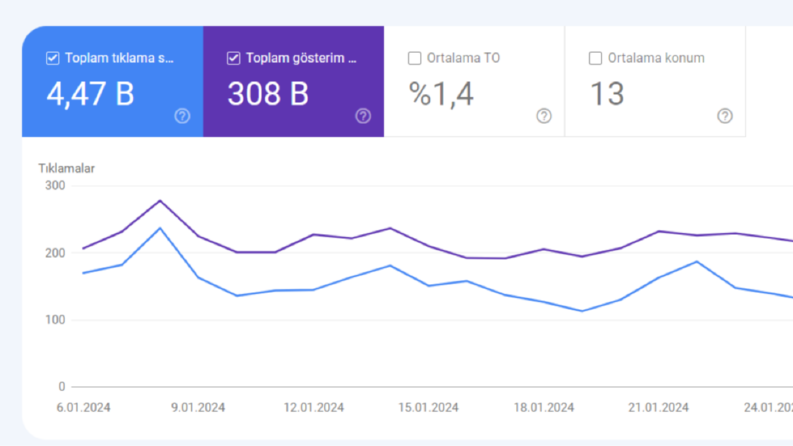Click the Tıklamalar axis label

tap(66, 168)
